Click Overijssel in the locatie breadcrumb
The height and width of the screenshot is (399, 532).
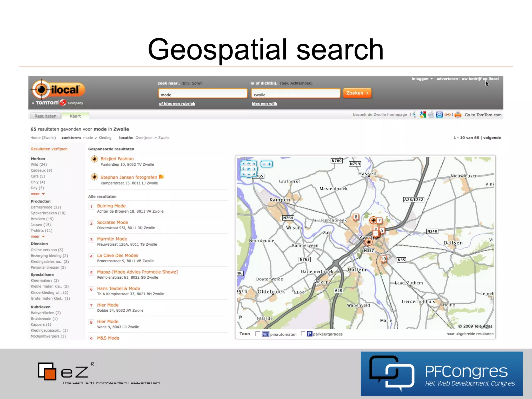click(x=144, y=138)
